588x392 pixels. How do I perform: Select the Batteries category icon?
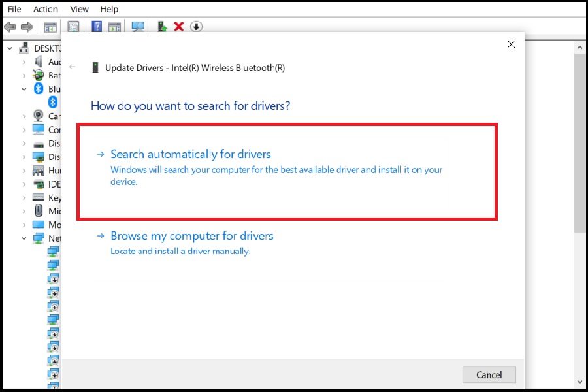pos(39,75)
